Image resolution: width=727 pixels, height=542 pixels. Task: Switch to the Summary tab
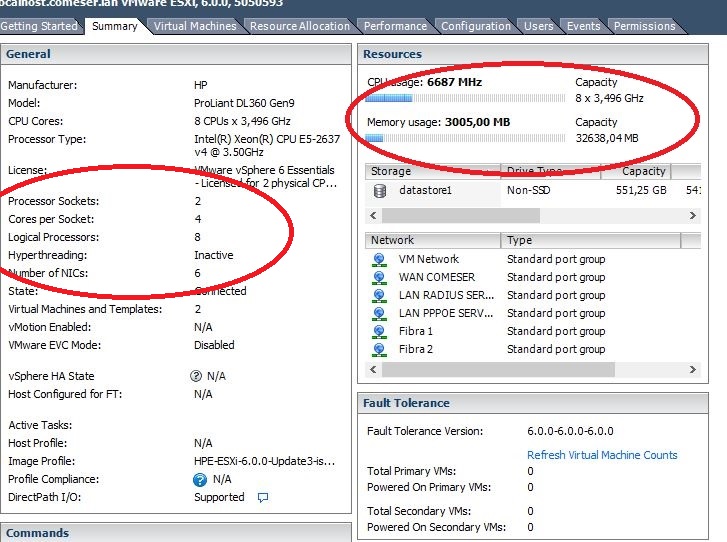115,26
